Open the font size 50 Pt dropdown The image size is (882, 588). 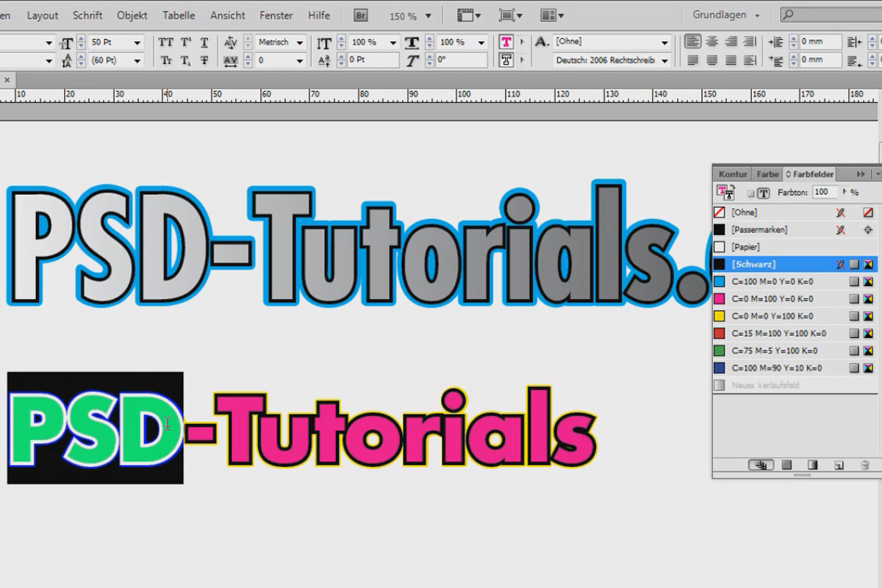click(137, 43)
